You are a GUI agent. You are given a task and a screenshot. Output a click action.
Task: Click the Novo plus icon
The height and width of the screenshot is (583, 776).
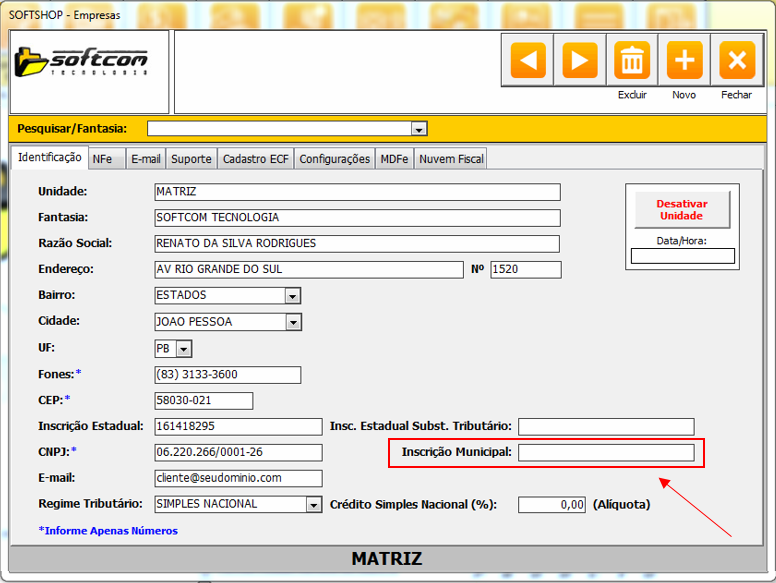point(684,61)
